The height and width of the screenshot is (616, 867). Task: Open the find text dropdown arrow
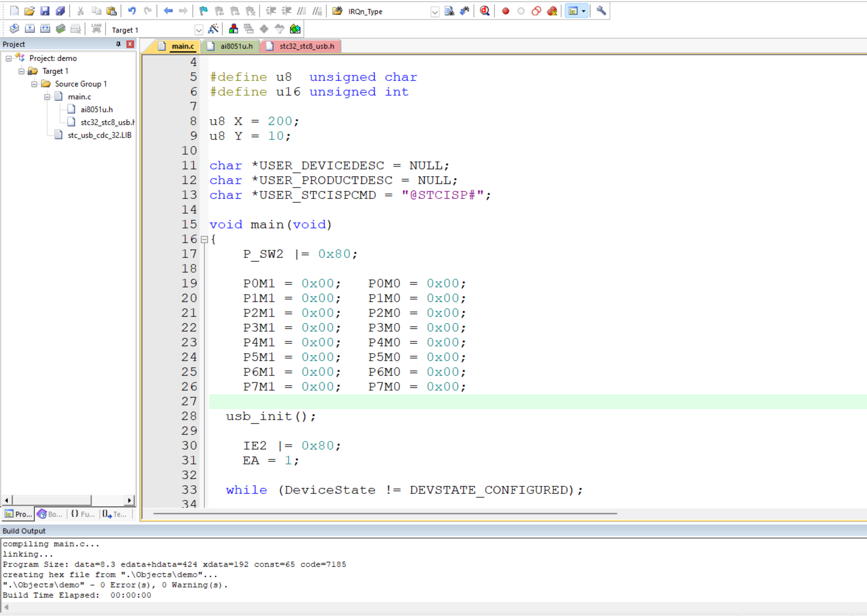(x=435, y=12)
